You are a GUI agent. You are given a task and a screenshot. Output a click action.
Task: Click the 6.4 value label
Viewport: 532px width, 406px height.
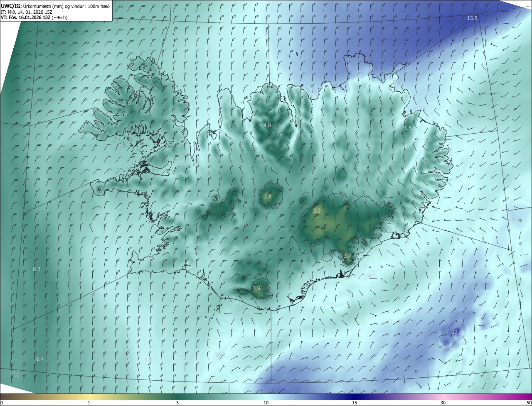pyautogui.click(x=40, y=359)
